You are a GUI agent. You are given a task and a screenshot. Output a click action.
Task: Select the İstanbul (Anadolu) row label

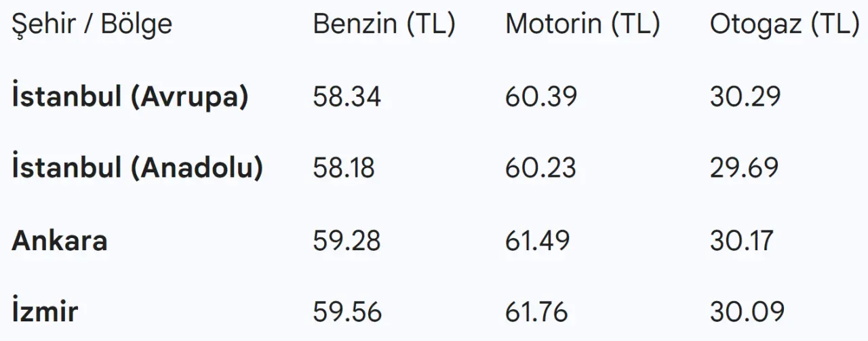coord(137,167)
